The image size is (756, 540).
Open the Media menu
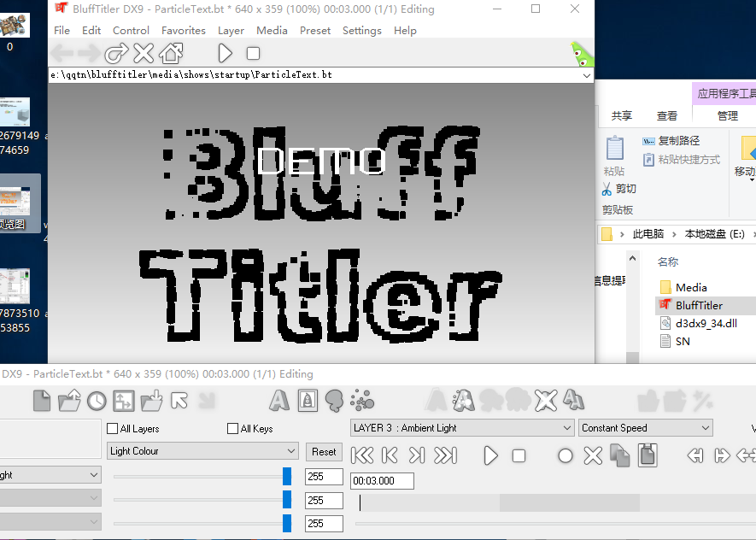point(272,31)
